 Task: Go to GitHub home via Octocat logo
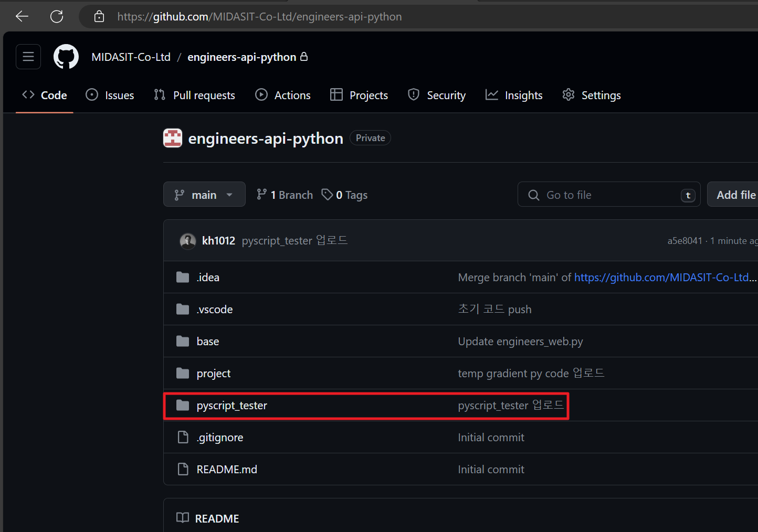66,57
